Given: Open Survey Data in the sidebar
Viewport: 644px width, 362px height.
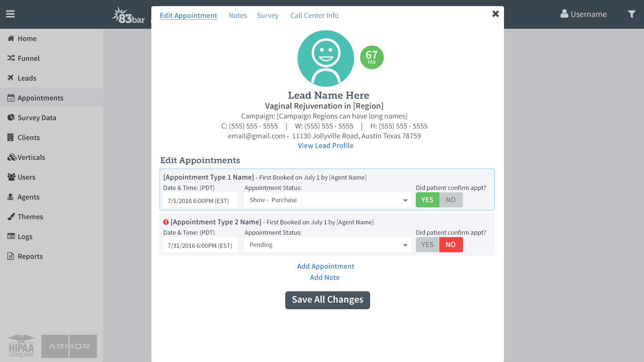Looking at the screenshot, I should tap(51, 117).
